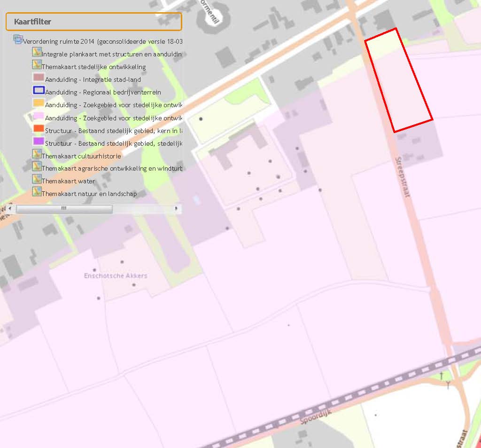Click the Themakaart natuur en landschap map icon

pos(37,192)
